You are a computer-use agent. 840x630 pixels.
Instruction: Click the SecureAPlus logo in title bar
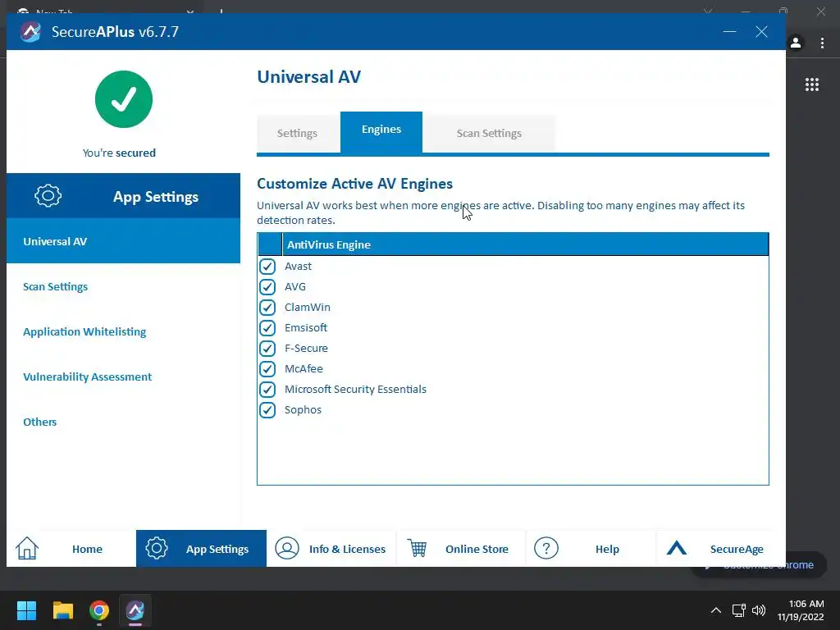coord(30,32)
